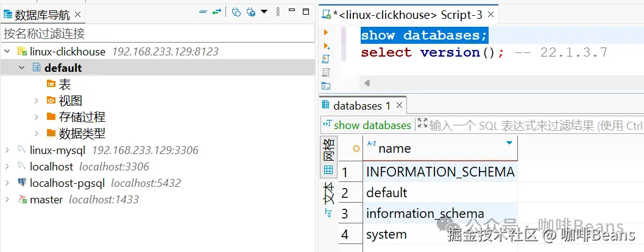Click the record mode toggle icon below 文本

(x=328, y=212)
